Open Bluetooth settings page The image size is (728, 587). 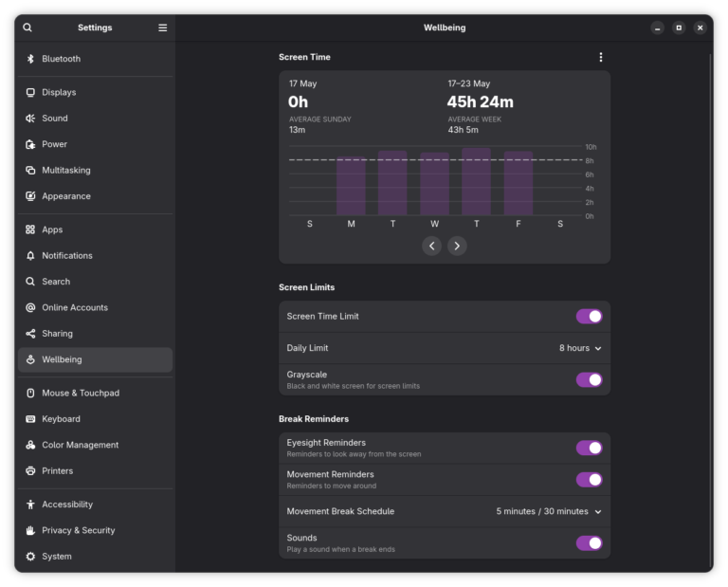[x=95, y=59]
